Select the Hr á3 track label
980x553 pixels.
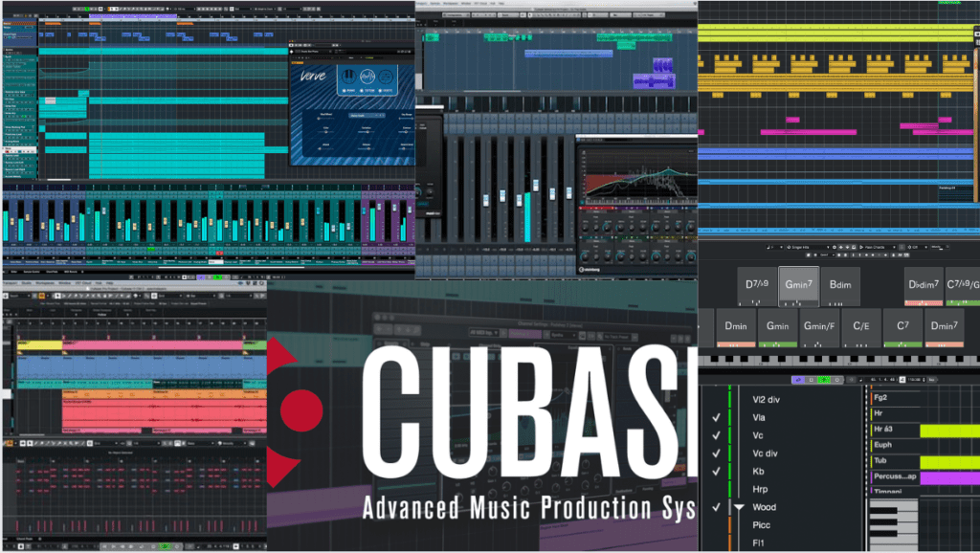[x=882, y=430]
